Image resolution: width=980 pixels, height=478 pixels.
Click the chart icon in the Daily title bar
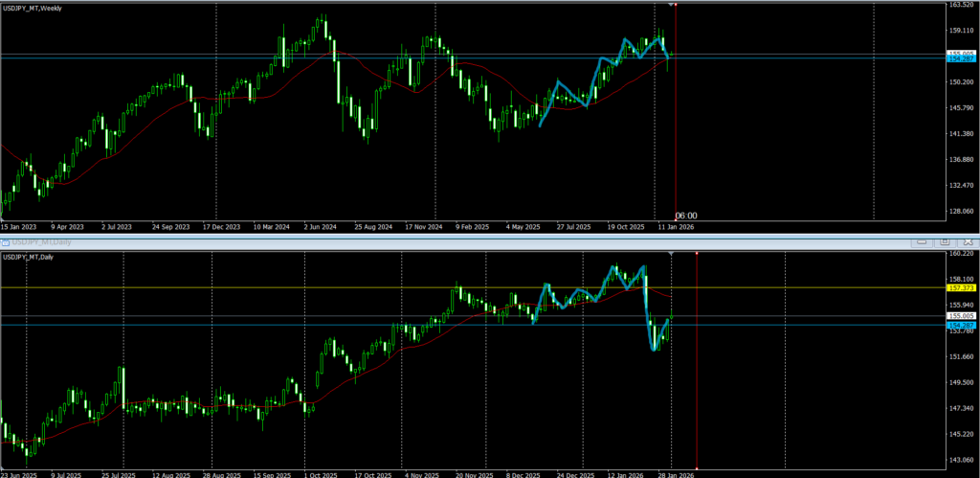coord(6,241)
